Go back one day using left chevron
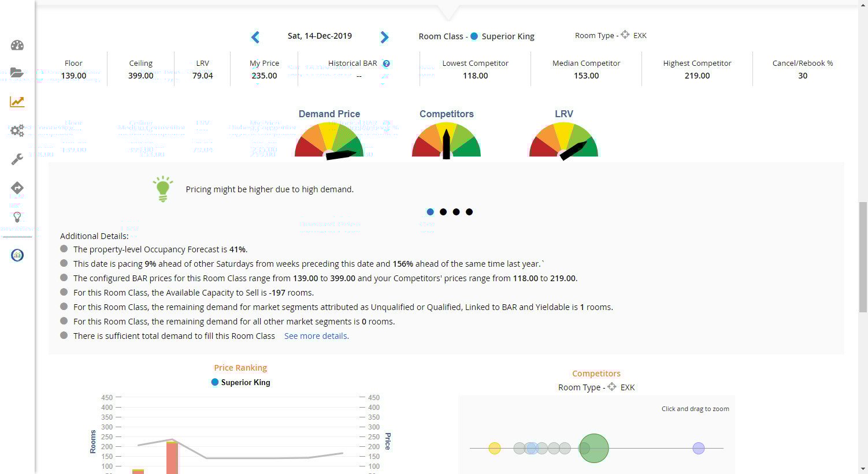The height and width of the screenshot is (474, 868). click(255, 37)
